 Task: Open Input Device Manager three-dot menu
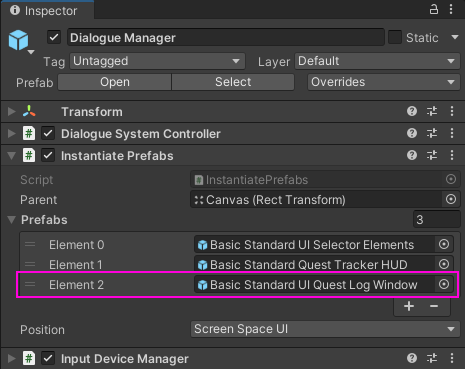point(452,358)
